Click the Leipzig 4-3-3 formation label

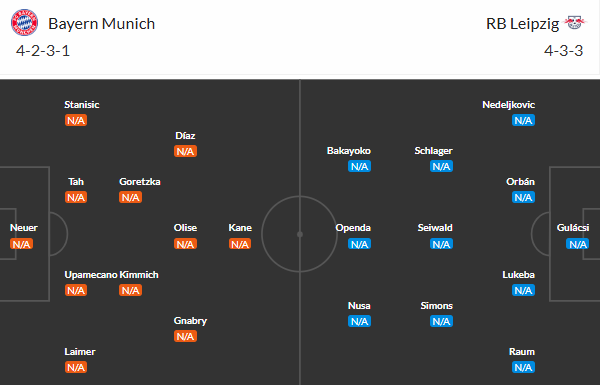pyautogui.click(x=564, y=51)
